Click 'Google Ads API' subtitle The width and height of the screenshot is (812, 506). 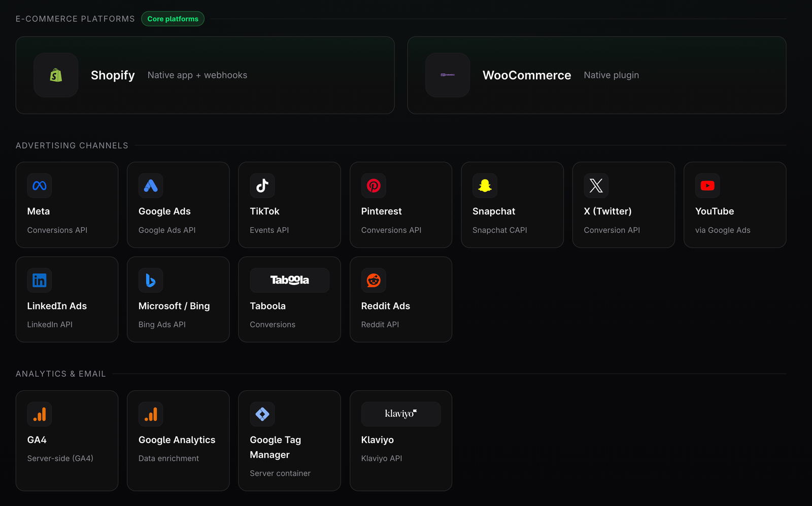pos(167,230)
